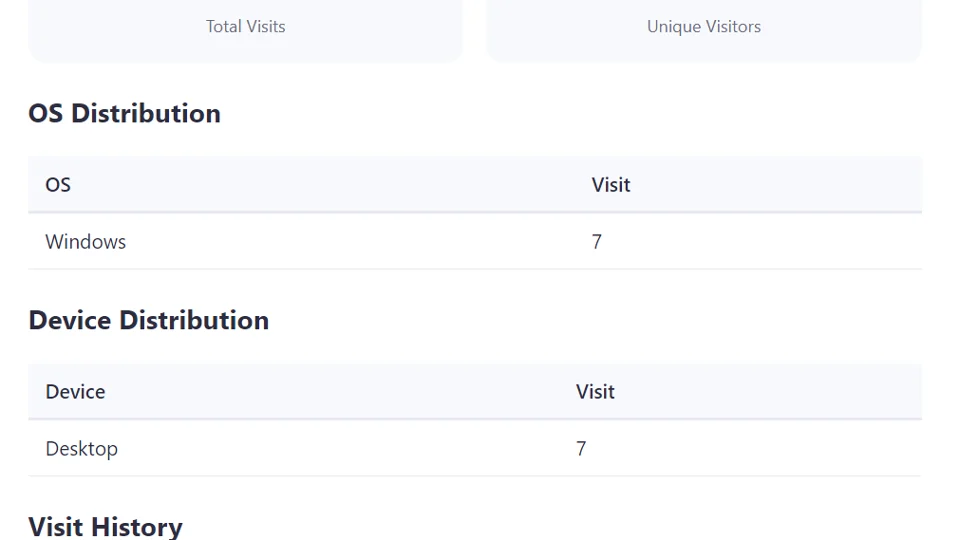Select the Windows row label
This screenshot has width=960, height=540.
[86, 242]
